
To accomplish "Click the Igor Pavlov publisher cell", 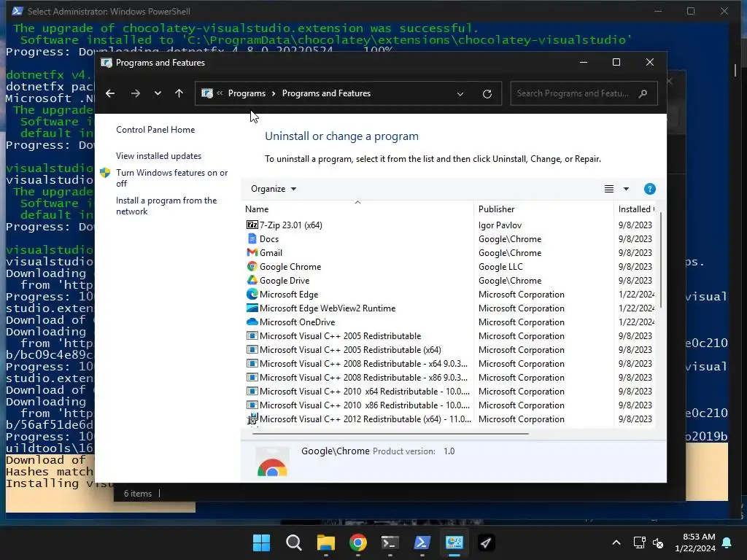I will click(500, 225).
